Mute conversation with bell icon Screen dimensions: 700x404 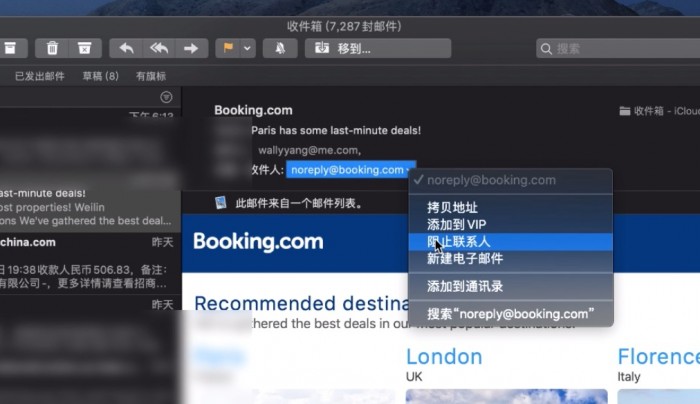point(280,48)
